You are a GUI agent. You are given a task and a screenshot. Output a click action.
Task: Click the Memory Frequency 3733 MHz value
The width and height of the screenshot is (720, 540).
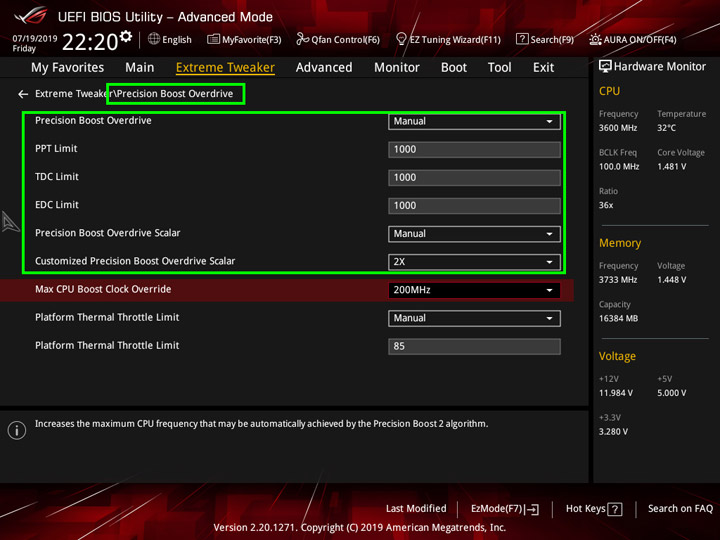point(618,280)
